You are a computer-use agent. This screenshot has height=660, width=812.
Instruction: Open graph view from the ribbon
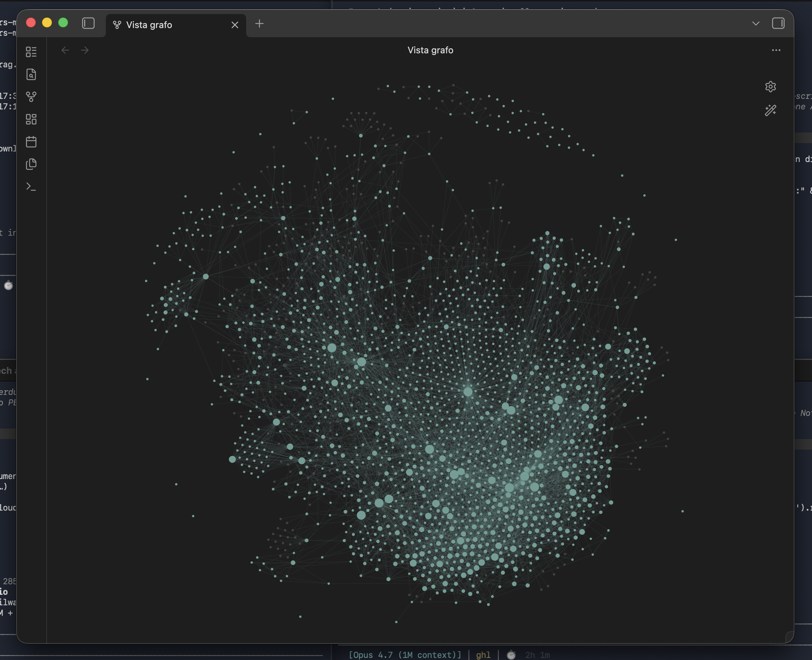pos(31,96)
